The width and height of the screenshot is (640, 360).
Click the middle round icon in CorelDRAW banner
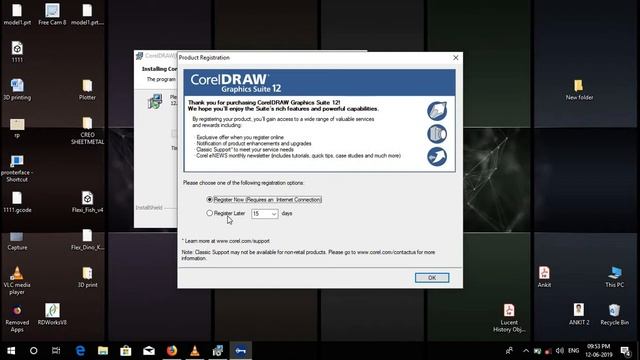point(437,134)
